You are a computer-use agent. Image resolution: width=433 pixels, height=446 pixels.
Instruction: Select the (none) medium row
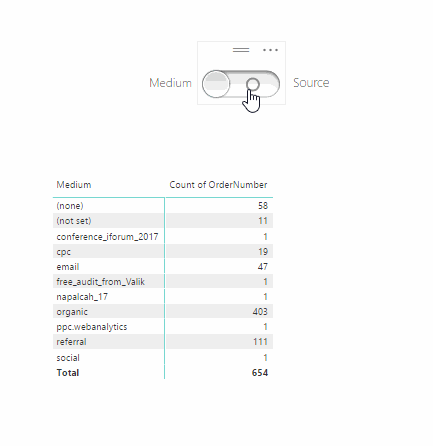pos(163,206)
